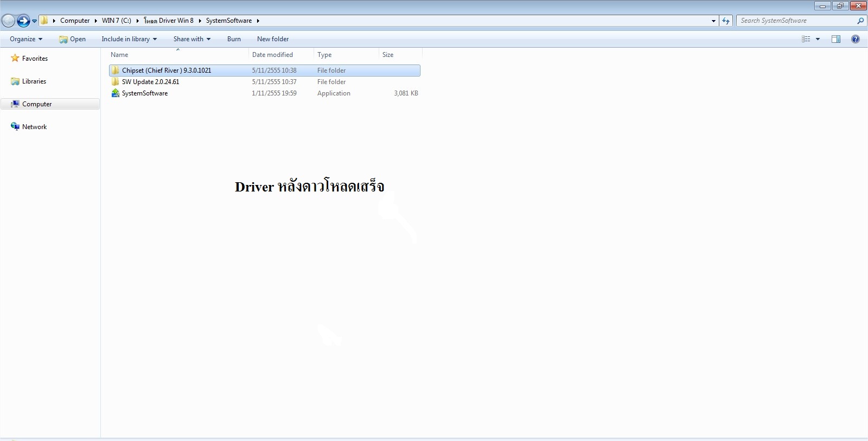This screenshot has width=868, height=441.
Task: Expand the arrow after WIN 7 (C:)
Action: coord(138,21)
